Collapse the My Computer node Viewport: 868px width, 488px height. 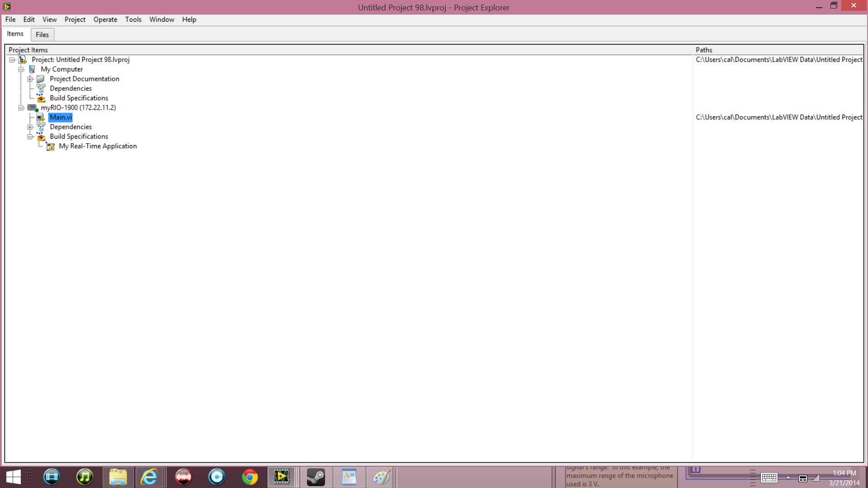click(x=21, y=69)
